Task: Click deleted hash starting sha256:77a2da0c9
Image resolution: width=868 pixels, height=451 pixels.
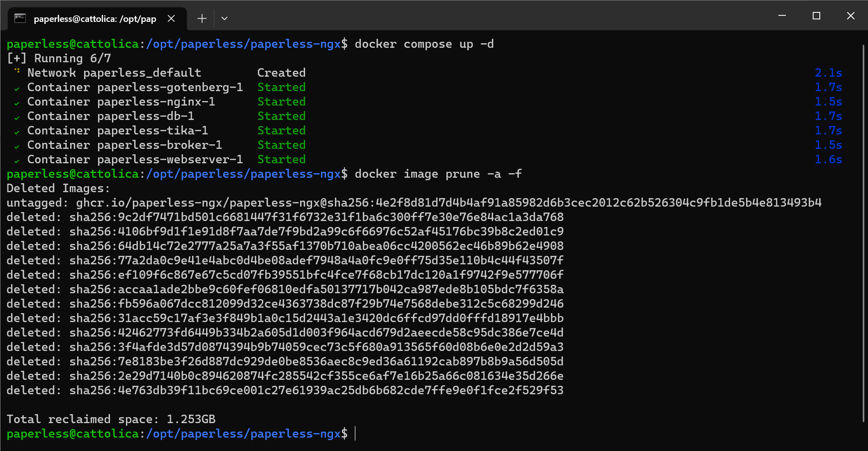Action: (x=317, y=260)
